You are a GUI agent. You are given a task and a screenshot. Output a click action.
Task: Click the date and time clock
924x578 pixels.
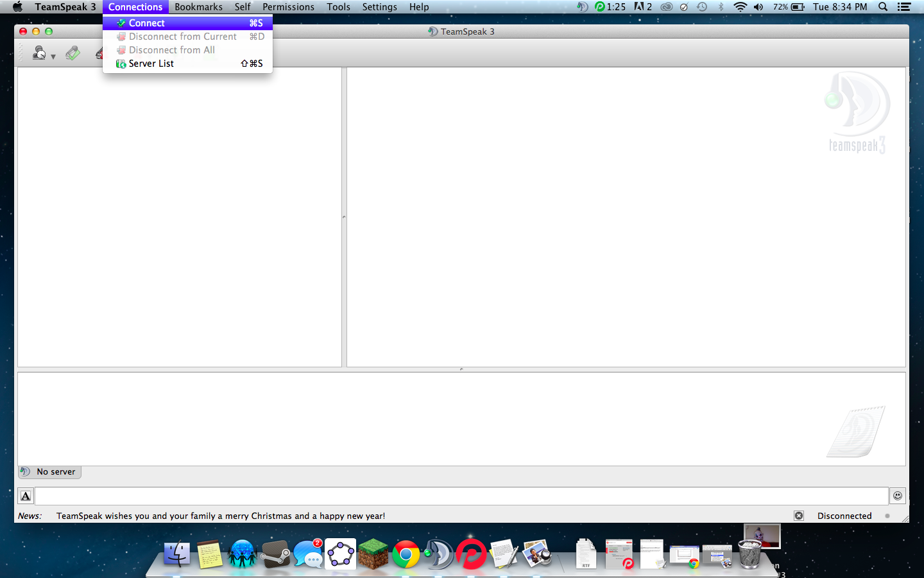[x=840, y=7]
